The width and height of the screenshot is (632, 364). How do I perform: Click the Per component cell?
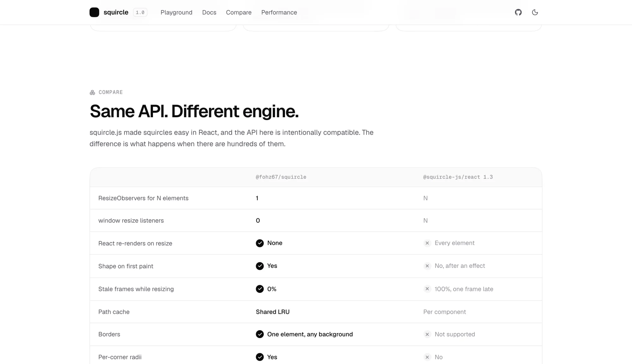445,312
